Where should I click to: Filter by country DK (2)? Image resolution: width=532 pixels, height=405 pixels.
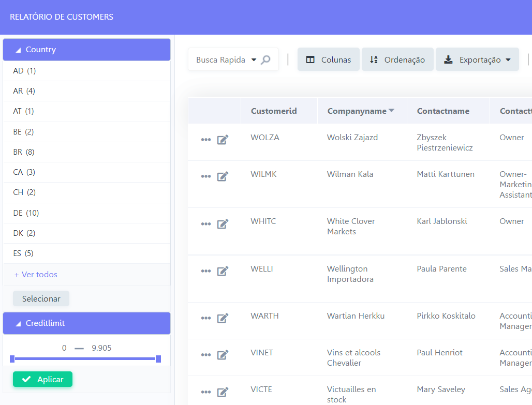(86, 233)
